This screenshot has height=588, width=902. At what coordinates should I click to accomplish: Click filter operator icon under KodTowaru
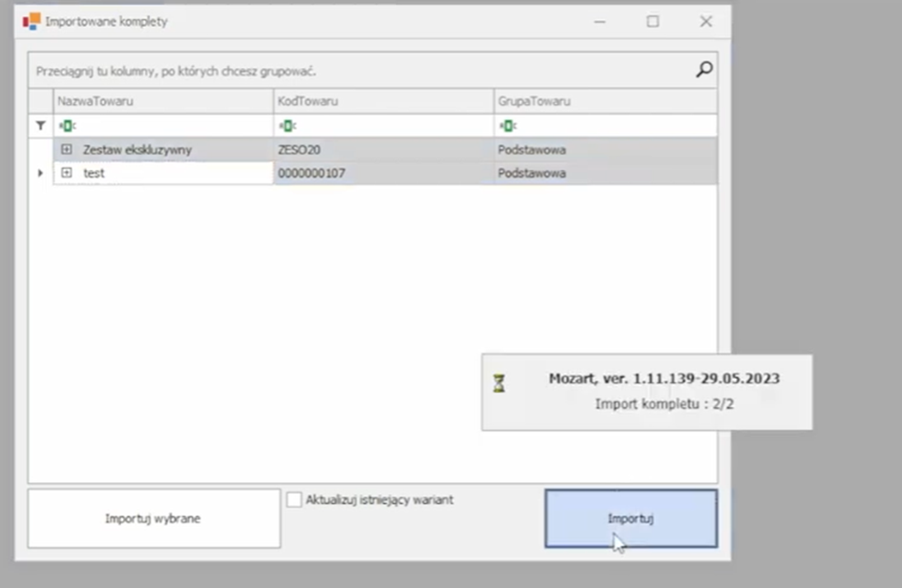pos(285,125)
